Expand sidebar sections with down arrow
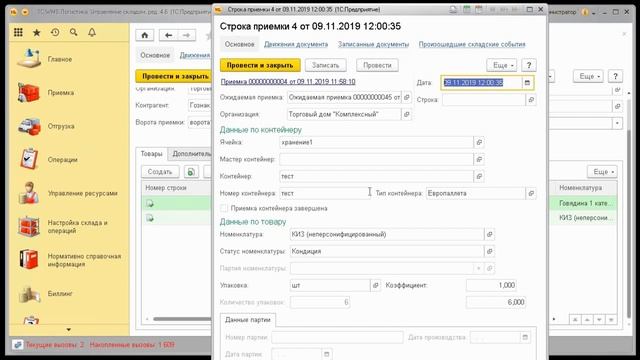This screenshot has width=640, height=360. pyautogui.click(x=69, y=329)
